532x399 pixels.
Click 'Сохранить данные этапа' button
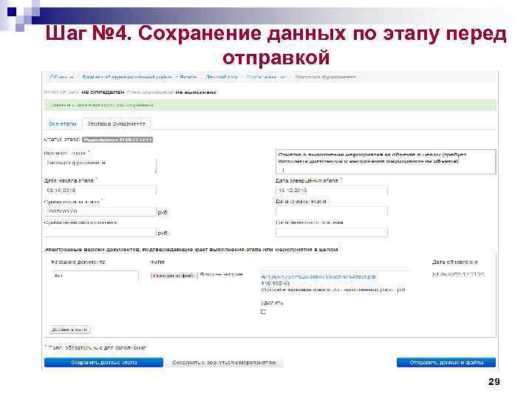pos(104,363)
